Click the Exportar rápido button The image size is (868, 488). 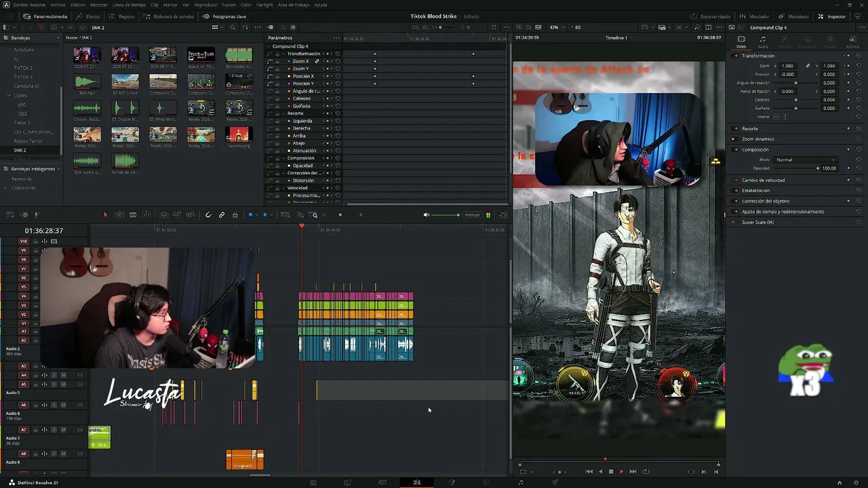(711, 16)
